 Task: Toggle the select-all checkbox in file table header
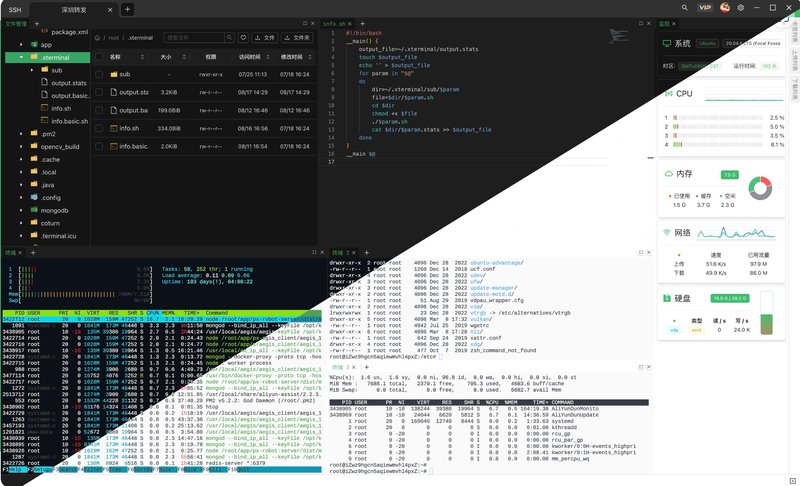coord(101,57)
